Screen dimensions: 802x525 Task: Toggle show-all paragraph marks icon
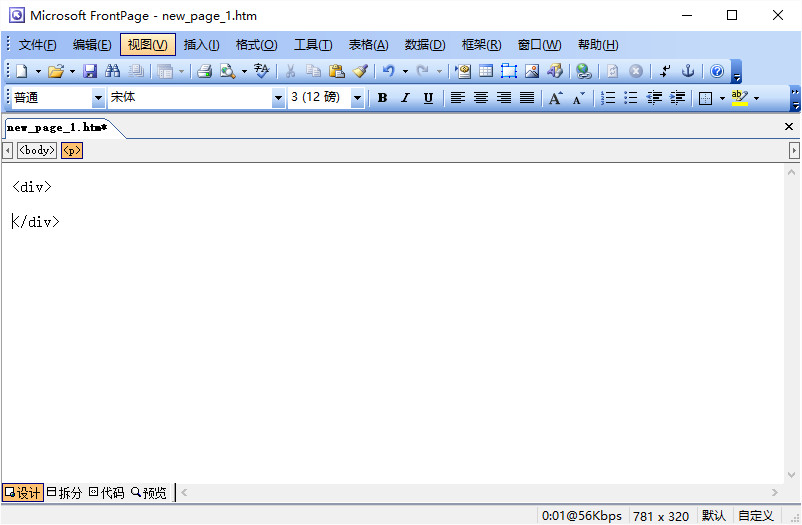[x=664, y=71]
